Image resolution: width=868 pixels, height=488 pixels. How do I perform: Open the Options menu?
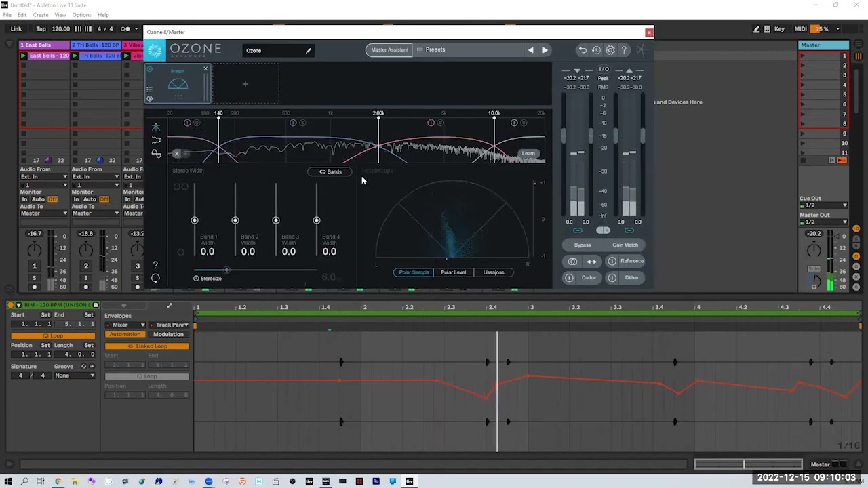coord(81,15)
